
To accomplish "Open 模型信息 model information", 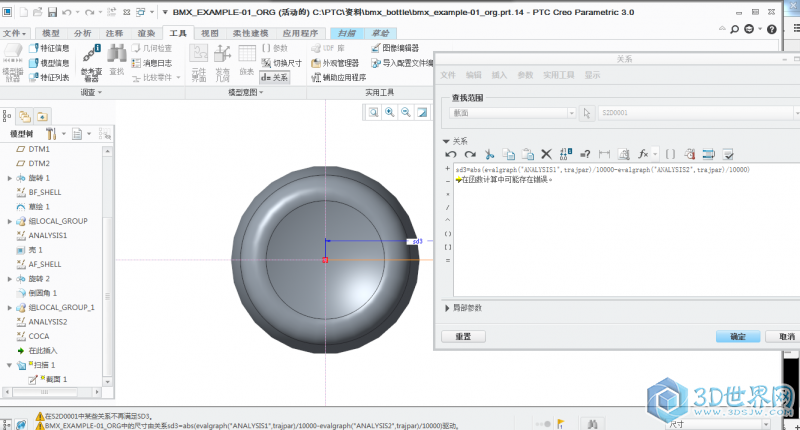I will (x=49, y=63).
